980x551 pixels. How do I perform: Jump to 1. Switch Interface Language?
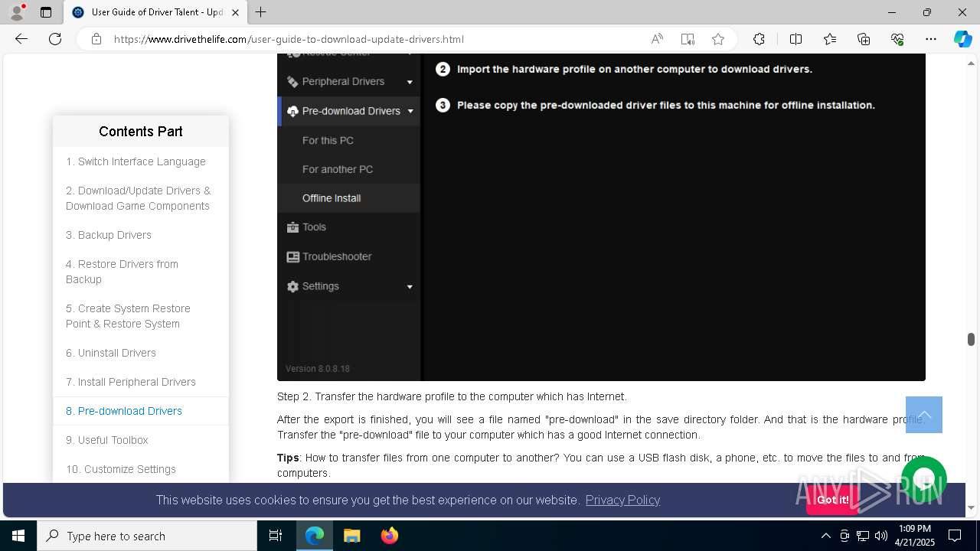tap(136, 161)
